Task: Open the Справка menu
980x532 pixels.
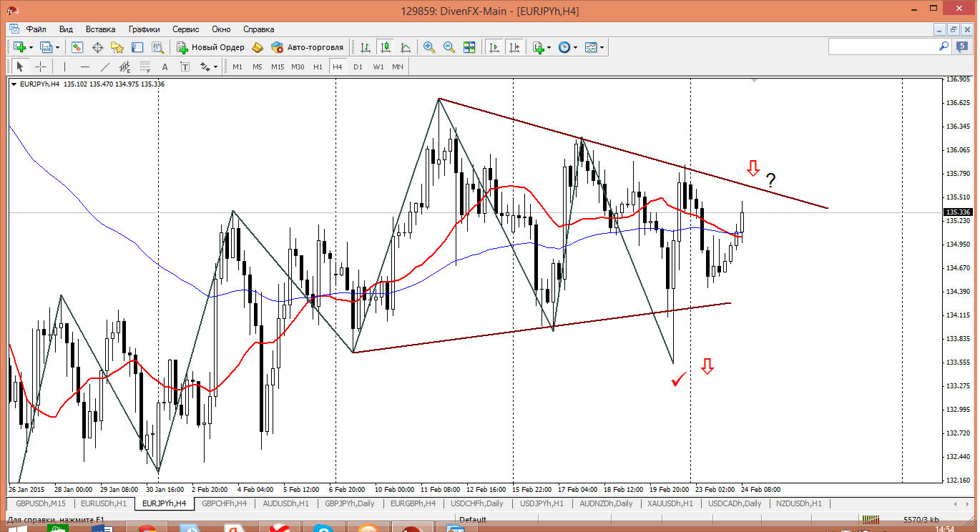Action: click(x=259, y=29)
